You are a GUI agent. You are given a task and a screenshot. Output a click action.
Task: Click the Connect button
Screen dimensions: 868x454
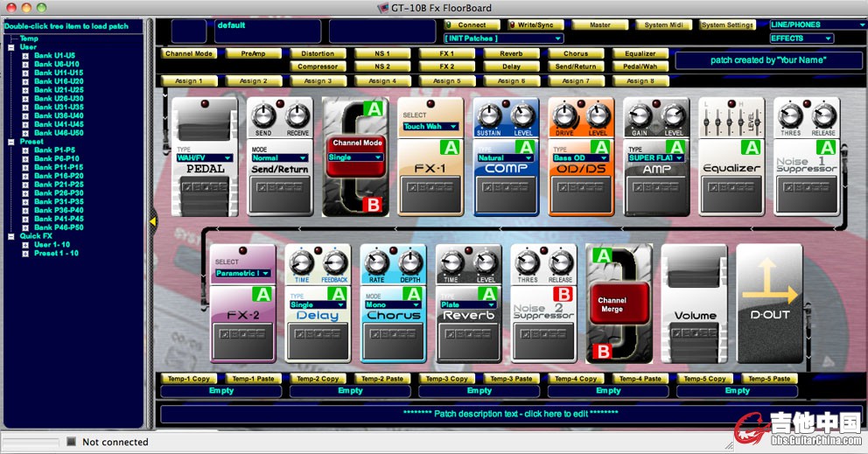point(472,24)
